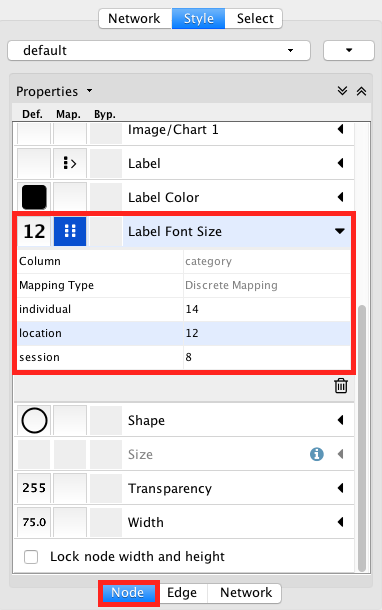The width and height of the screenshot is (382, 610).
Task: Click the Size info icon
Action: [x=317, y=454]
